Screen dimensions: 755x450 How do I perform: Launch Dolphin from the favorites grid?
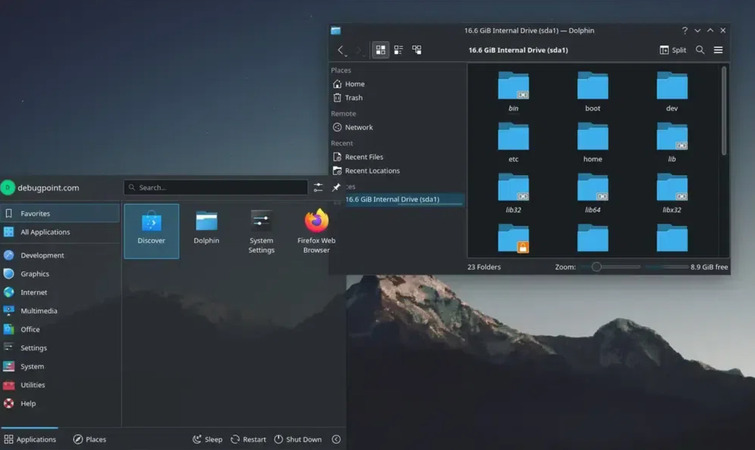click(x=206, y=228)
